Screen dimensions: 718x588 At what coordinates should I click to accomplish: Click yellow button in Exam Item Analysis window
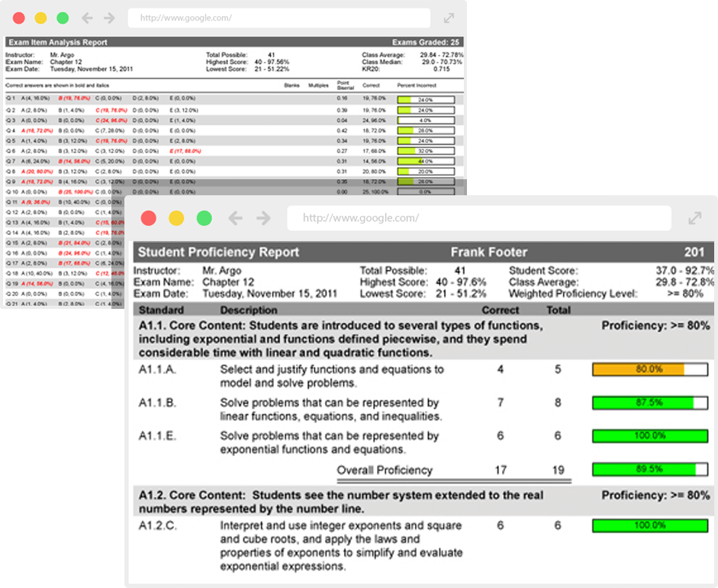(40, 18)
